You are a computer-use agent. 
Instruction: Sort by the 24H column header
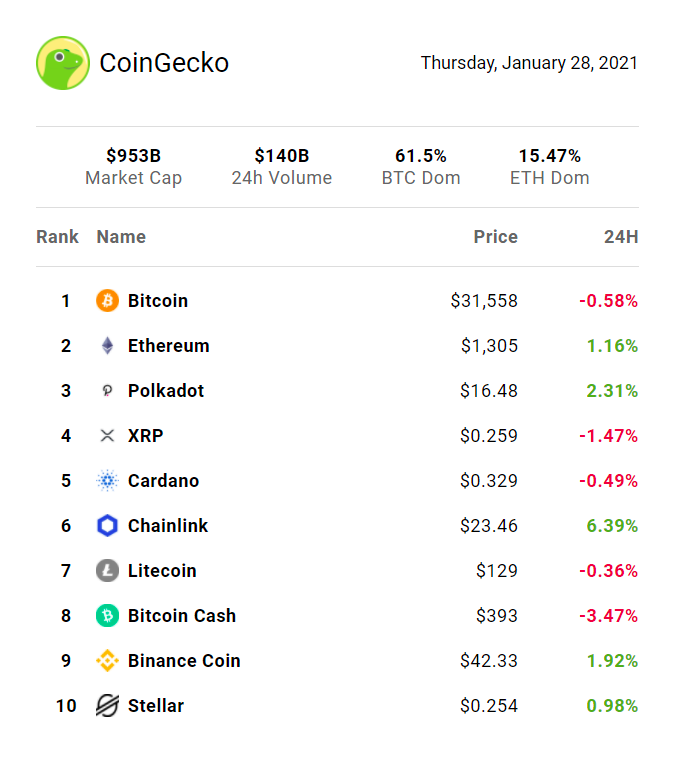click(620, 237)
